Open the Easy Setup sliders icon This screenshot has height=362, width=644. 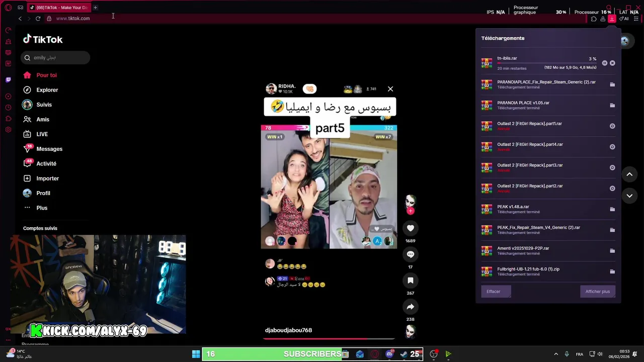coord(636,19)
